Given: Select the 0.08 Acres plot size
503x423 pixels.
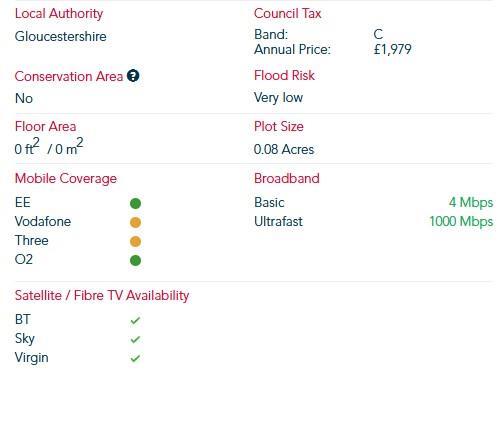Looking at the screenshot, I should [284, 149].
